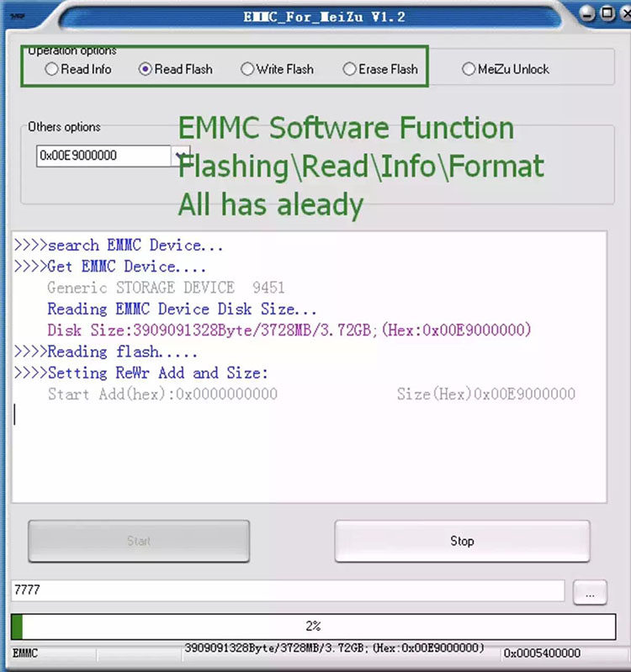The image size is (631, 672).
Task: Click the app icon in title bar
Action: coord(17,16)
